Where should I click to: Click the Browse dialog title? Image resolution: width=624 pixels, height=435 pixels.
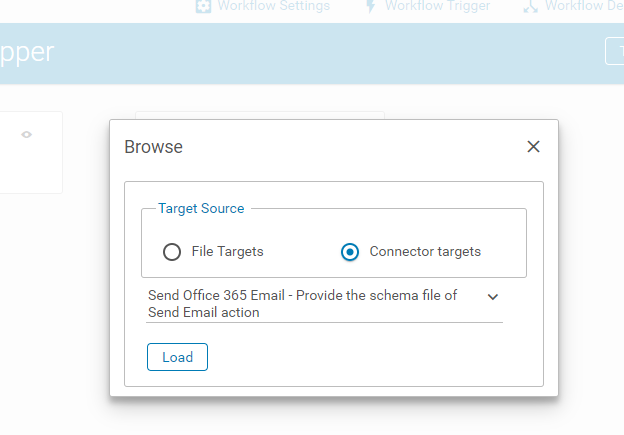(154, 147)
